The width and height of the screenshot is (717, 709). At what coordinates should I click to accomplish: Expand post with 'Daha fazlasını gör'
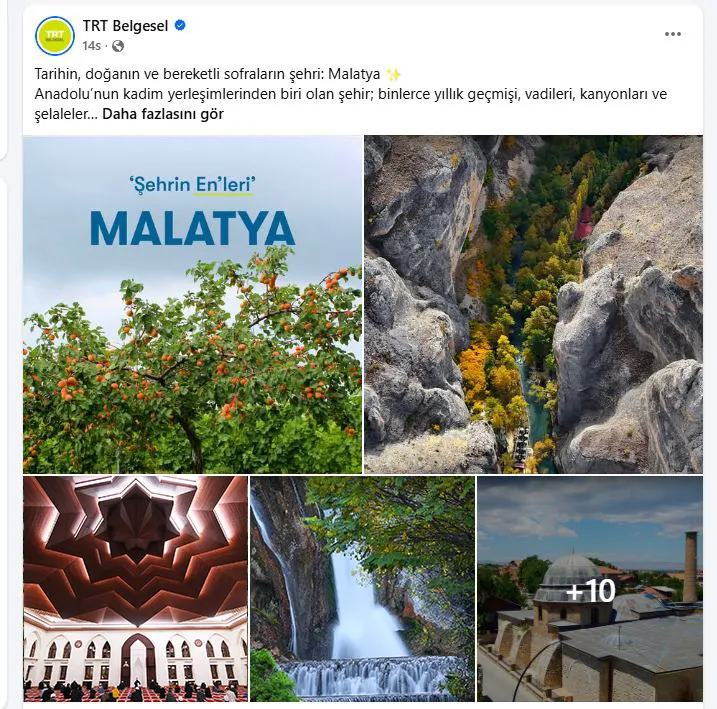[163, 114]
